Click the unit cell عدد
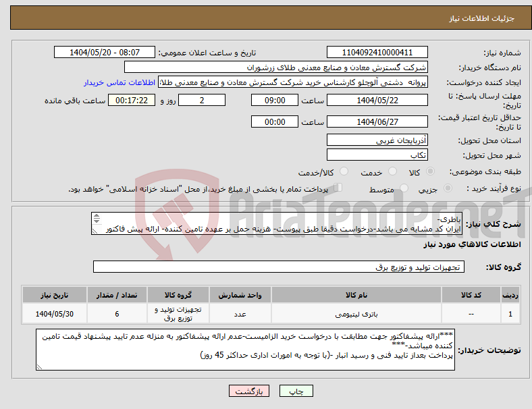Screen dimensions: 532x409 [x=240, y=314]
